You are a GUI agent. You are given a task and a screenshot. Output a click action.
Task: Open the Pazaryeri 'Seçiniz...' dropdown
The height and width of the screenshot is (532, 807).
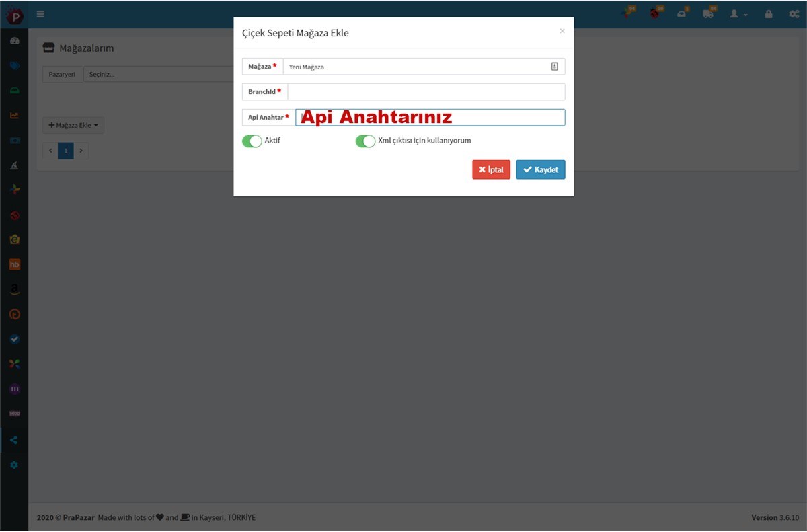point(159,74)
